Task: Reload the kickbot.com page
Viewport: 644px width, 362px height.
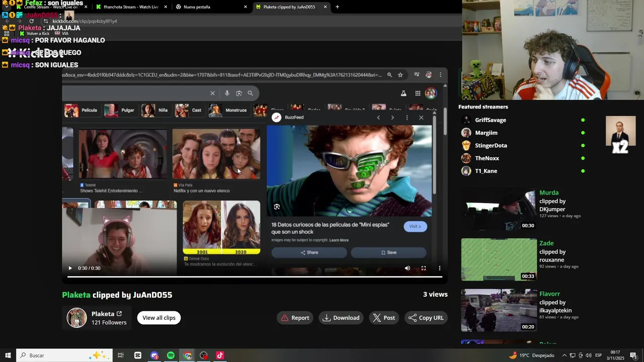Action: pos(31,21)
